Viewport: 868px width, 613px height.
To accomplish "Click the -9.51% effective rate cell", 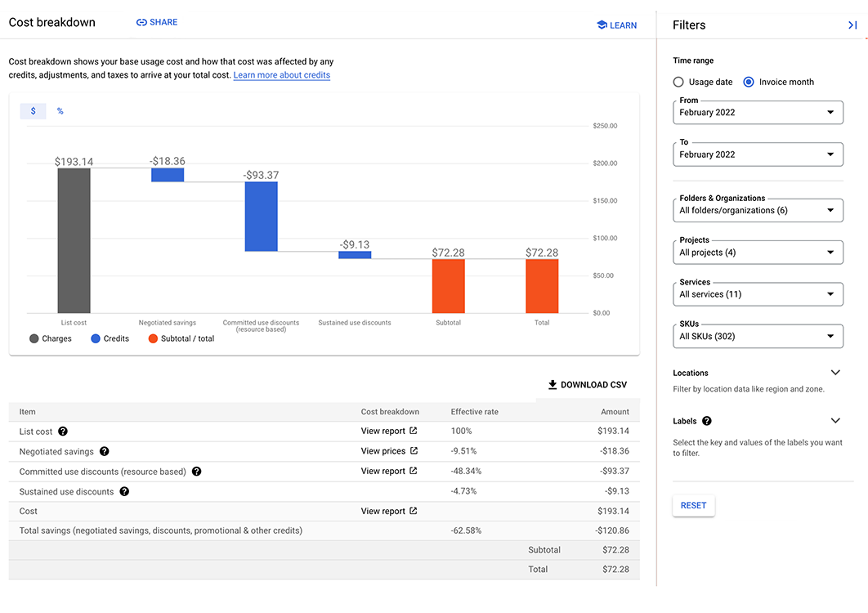I will click(464, 451).
